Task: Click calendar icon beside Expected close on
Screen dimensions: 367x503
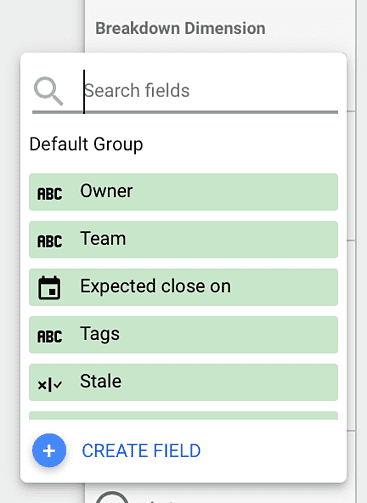Action: coord(49,288)
